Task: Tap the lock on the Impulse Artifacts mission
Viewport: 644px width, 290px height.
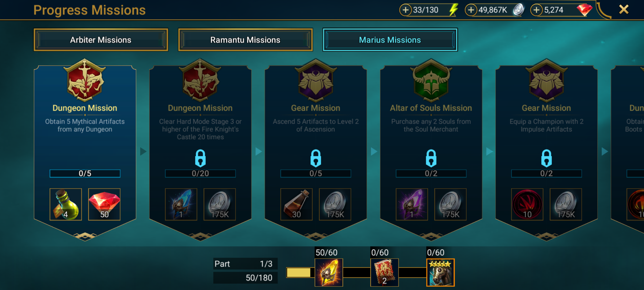Action: click(546, 158)
